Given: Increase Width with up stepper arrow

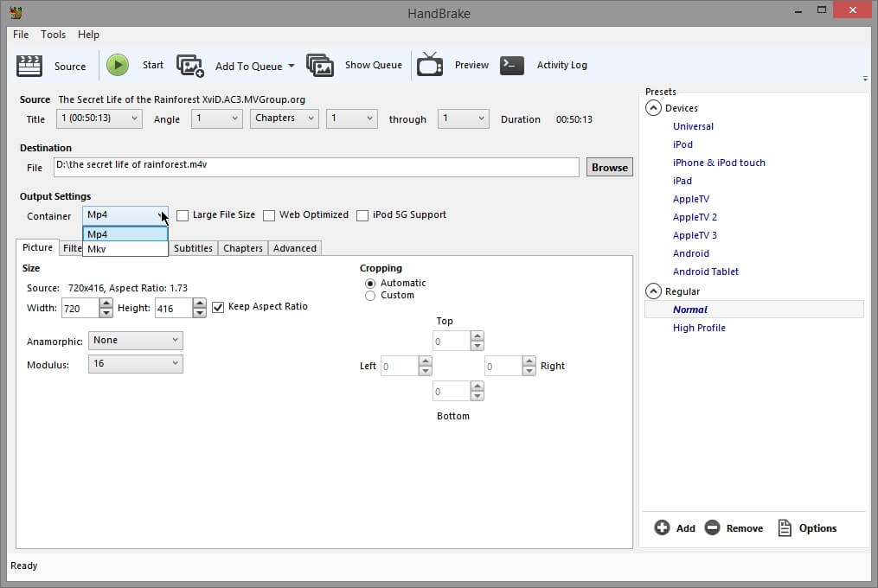Looking at the screenshot, I should (x=106, y=304).
